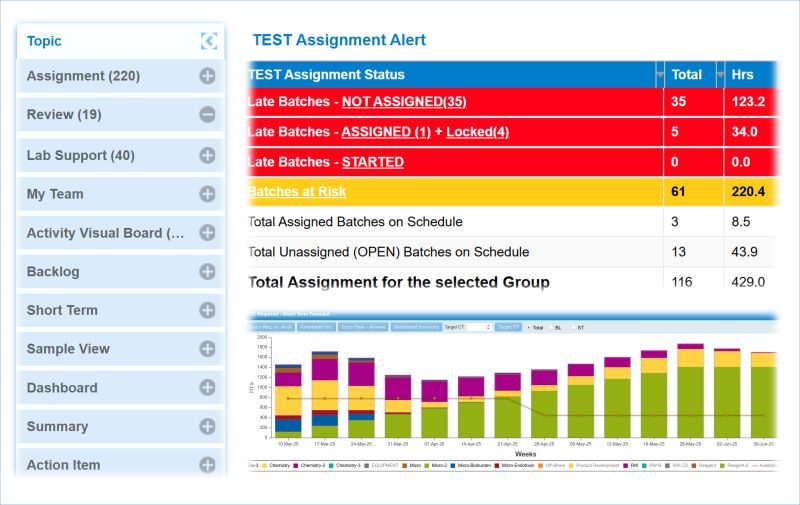Click the plus icon next to Backlog
The image size is (800, 505).
click(207, 271)
